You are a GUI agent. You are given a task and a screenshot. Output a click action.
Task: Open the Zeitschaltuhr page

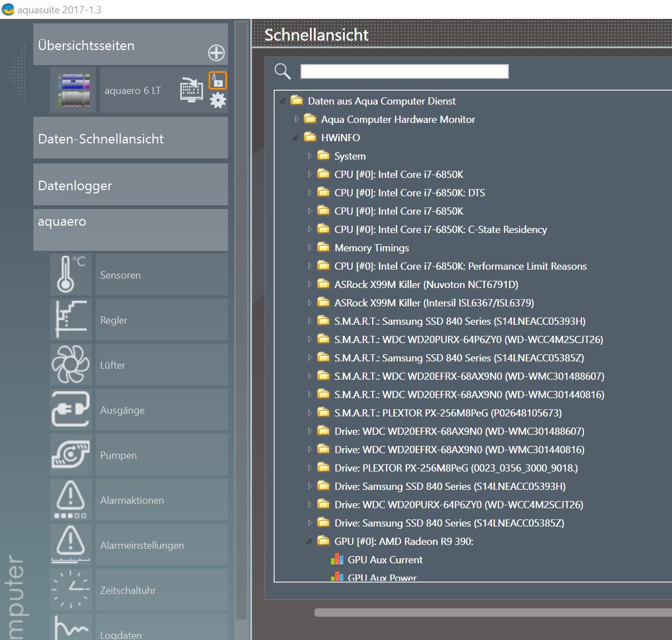pyautogui.click(x=162, y=590)
